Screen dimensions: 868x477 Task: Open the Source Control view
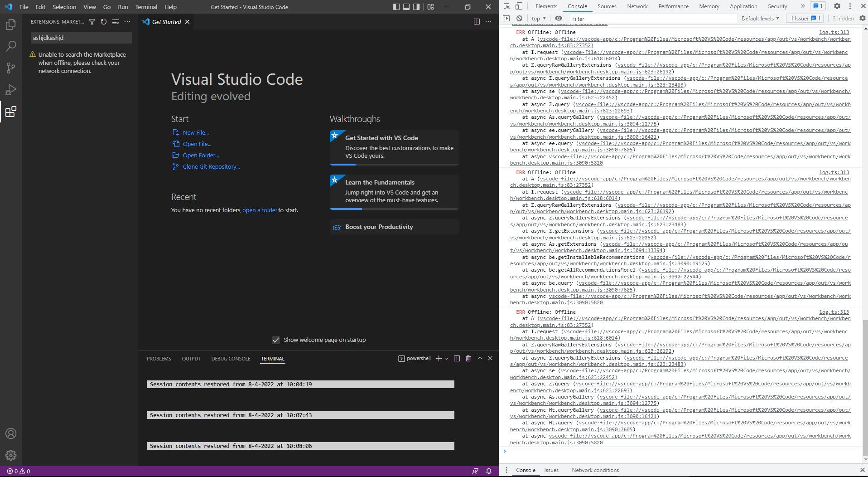[10, 68]
